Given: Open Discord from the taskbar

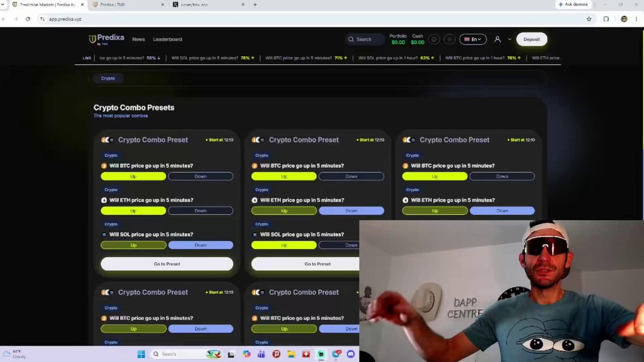Looking at the screenshot, I should point(351,354).
